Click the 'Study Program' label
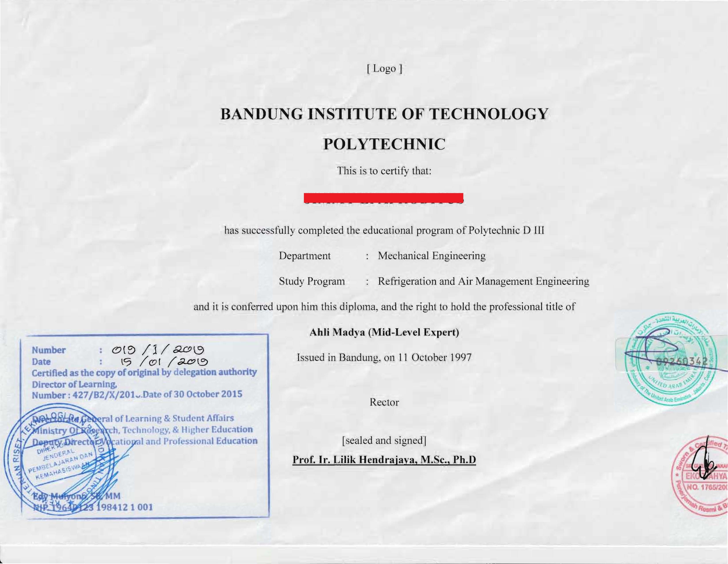Image resolution: width=728 pixels, height=564 pixels. coord(312,282)
